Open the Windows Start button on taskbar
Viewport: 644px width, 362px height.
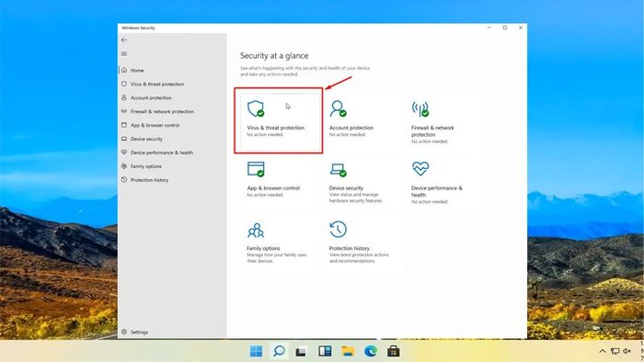pos(256,351)
